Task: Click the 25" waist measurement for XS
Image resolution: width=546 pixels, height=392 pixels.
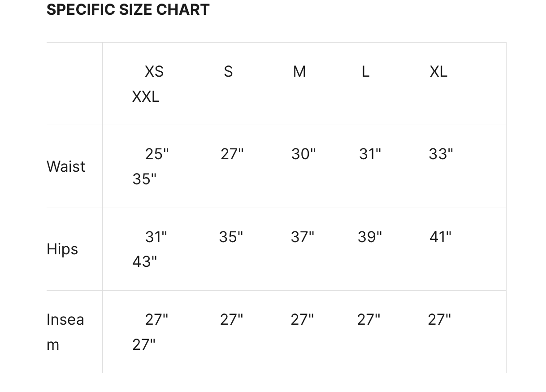Action: pos(156,154)
